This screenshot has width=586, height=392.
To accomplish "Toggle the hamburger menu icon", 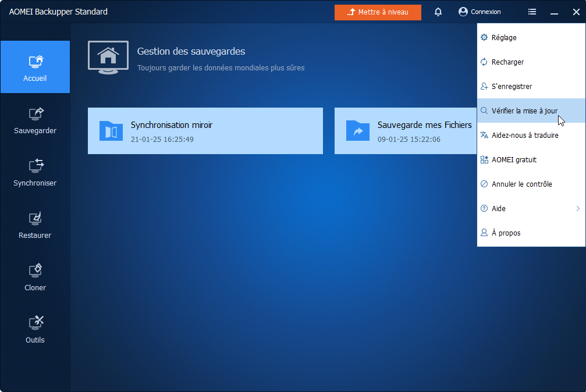I will pyautogui.click(x=532, y=12).
